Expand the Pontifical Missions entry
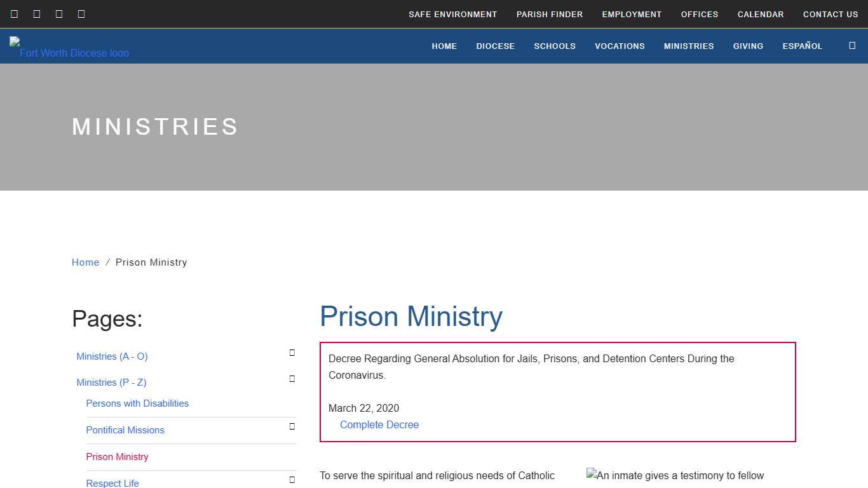The image size is (868, 488). tap(292, 426)
